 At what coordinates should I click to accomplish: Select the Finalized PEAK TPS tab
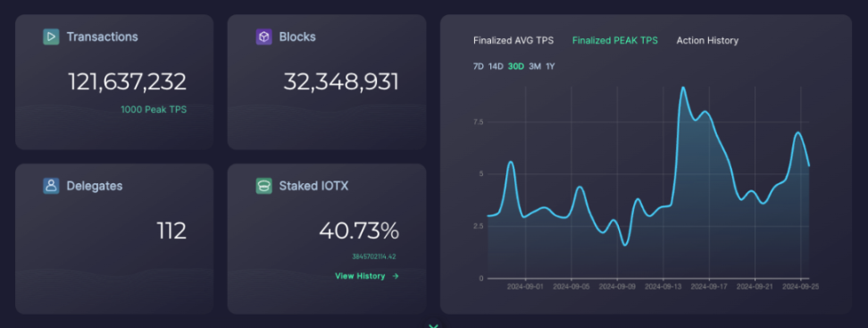pos(615,40)
